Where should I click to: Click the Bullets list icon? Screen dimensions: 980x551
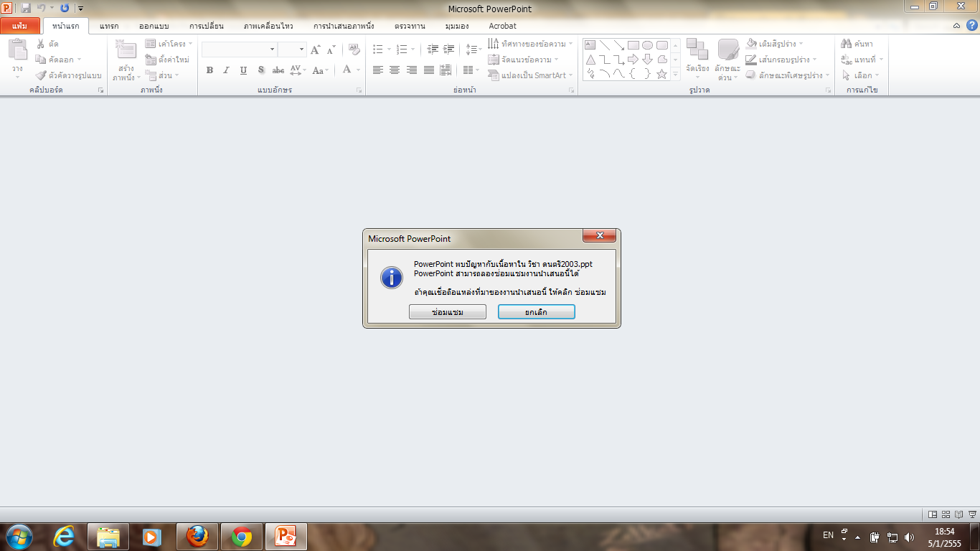[x=378, y=50]
